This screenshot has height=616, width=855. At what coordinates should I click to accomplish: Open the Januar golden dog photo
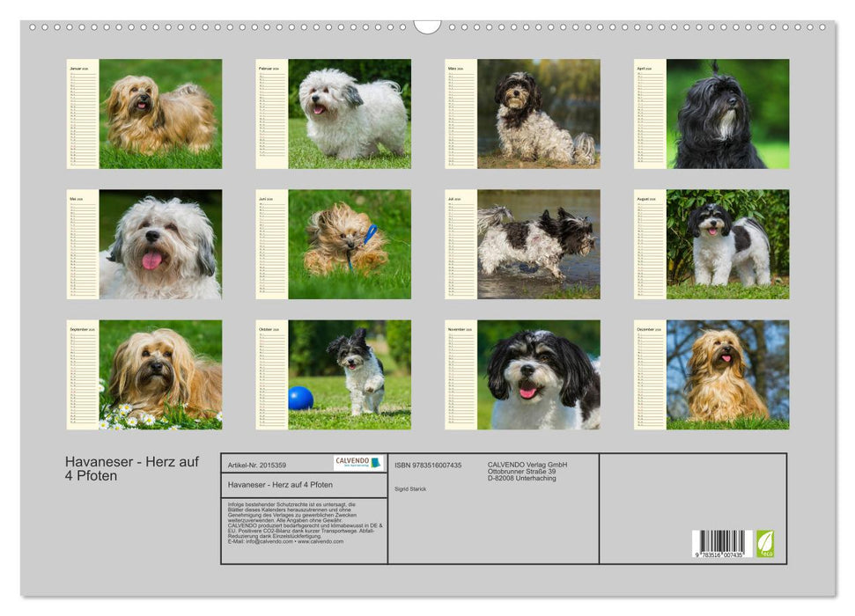[x=160, y=114]
